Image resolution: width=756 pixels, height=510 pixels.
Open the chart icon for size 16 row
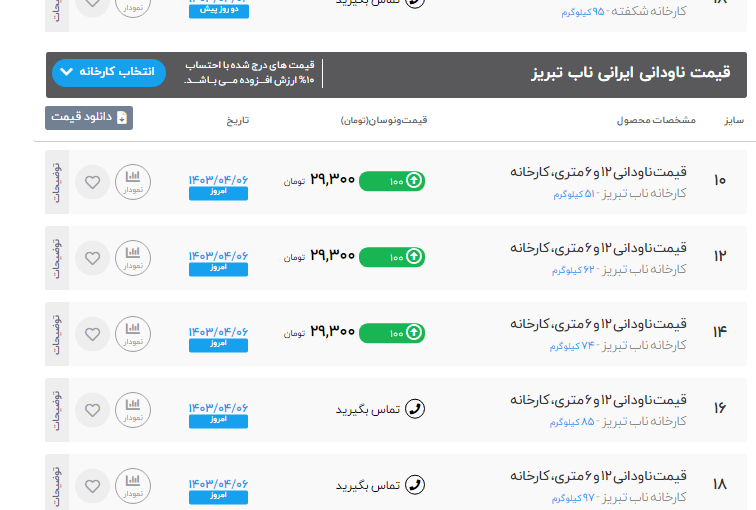click(x=133, y=409)
